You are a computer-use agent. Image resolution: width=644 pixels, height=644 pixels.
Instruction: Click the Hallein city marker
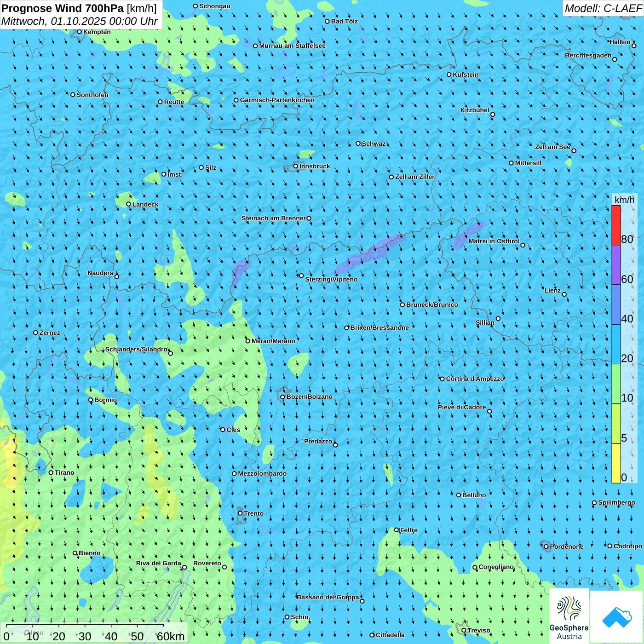click(634, 46)
